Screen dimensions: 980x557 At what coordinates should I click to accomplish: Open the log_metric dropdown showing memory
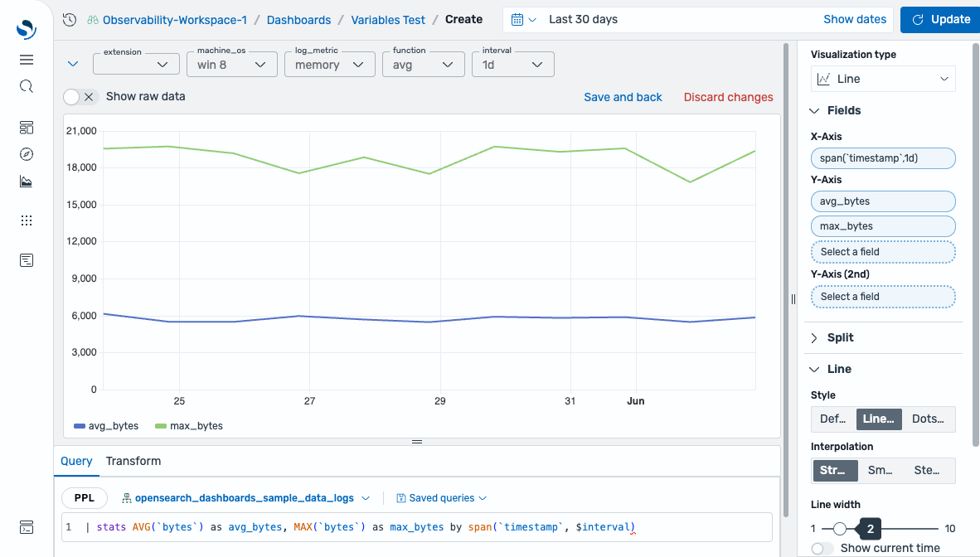pyautogui.click(x=330, y=65)
